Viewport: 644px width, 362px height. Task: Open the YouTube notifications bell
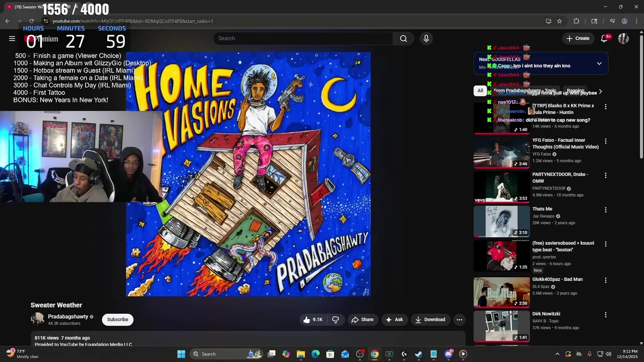pyautogui.click(x=605, y=39)
